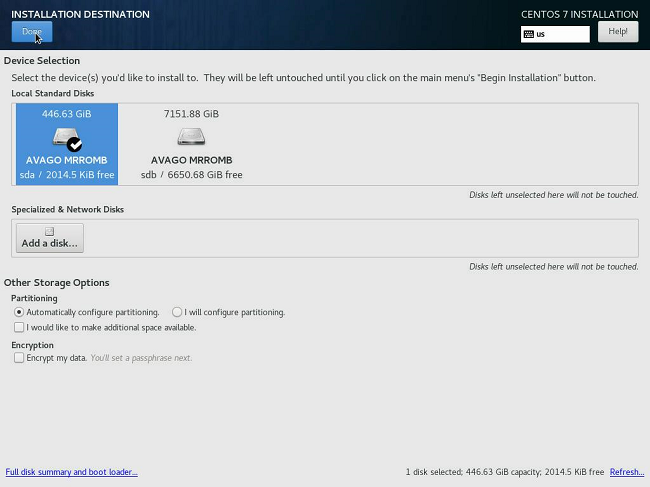The height and width of the screenshot is (487, 650).
Task: Select the 'us' keyboard layout field
Action: (x=560, y=34)
